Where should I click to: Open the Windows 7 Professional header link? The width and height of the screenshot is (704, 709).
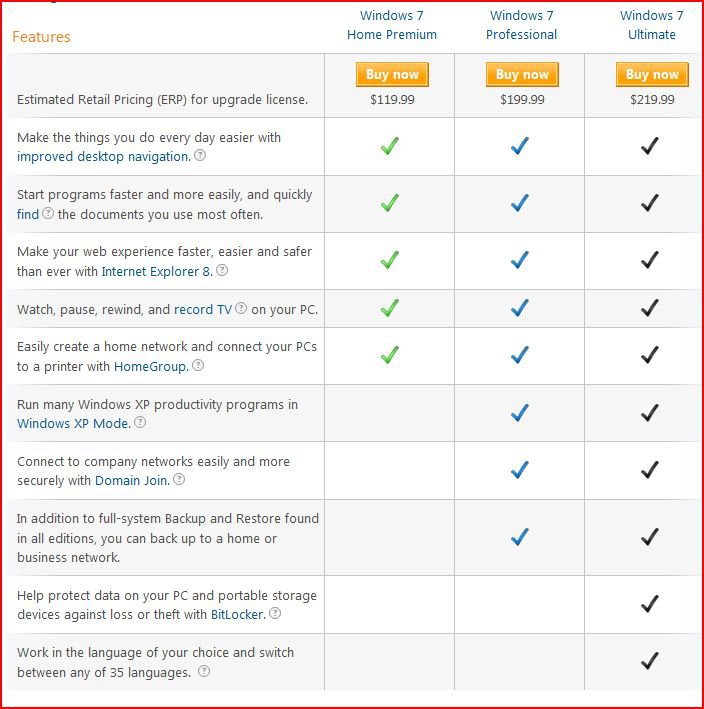522,25
